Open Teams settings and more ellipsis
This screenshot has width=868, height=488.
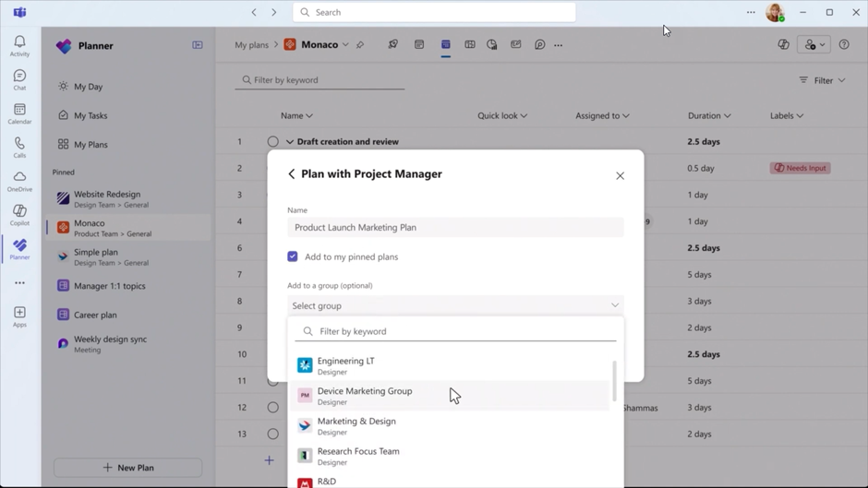[x=751, y=12]
